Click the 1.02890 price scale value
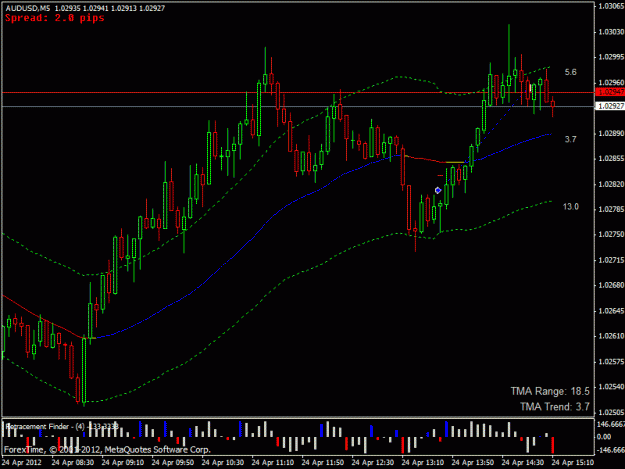Viewport: 625px width, 469px height. pyautogui.click(x=611, y=133)
